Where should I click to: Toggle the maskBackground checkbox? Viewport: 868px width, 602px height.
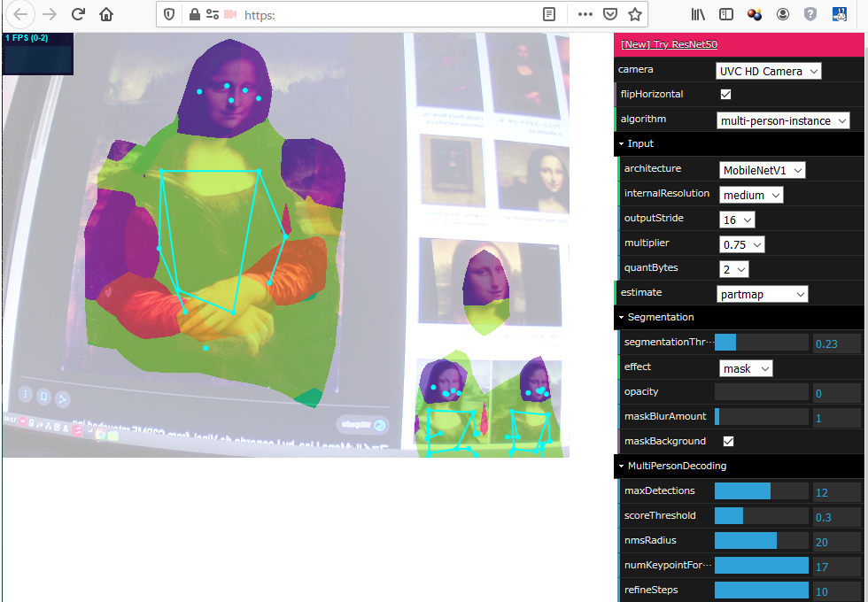(x=728, y=441)
